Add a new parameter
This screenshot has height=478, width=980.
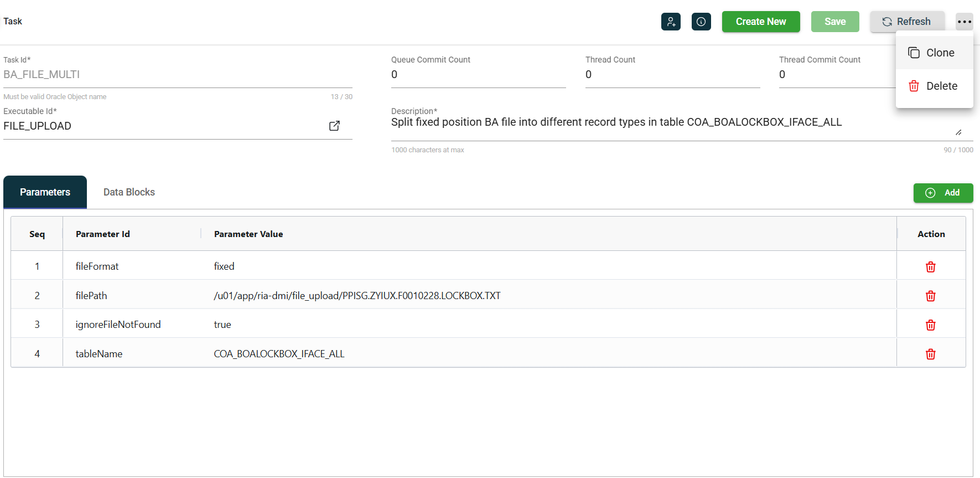943,193
